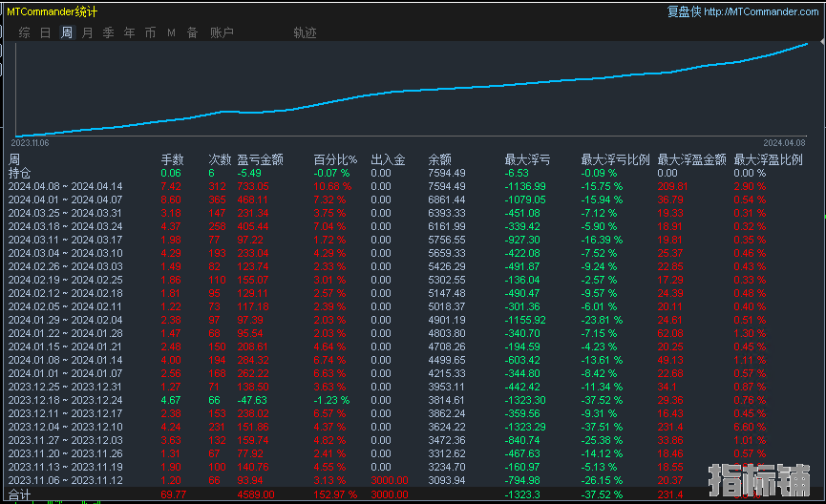Open the 轨迹 track tab
Image resolution: width=826 pixels, height=504 pixels.
pyautogui.click(x=305, y=32)
